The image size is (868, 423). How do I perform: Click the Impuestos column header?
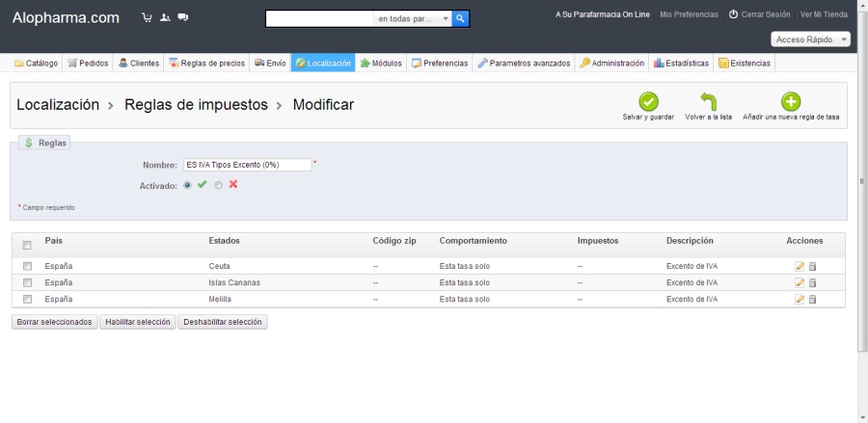click(x=598, y=241)
